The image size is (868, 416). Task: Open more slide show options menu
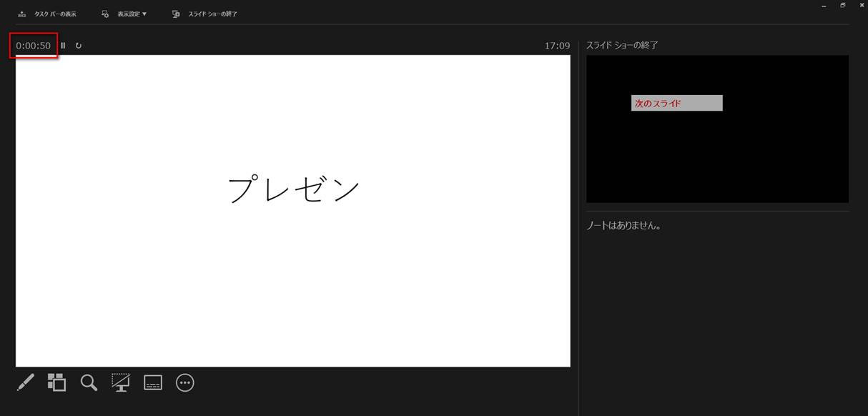(184, 382)
